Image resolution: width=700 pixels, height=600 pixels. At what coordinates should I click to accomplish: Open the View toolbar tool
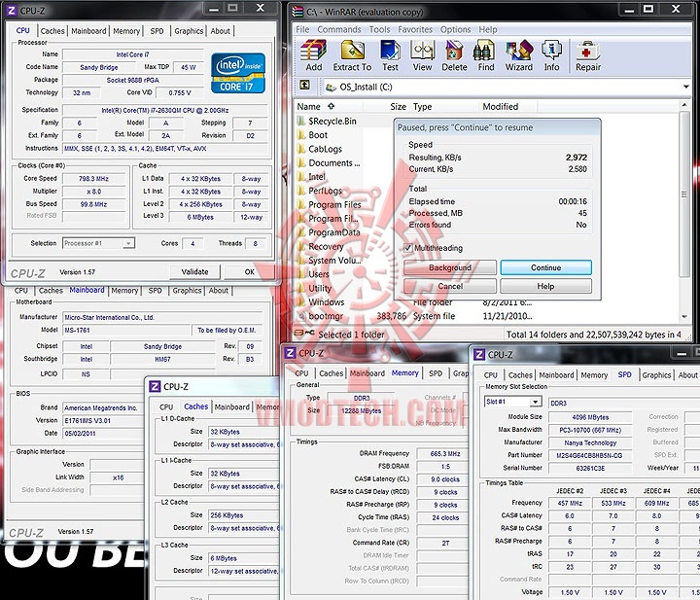422,55
